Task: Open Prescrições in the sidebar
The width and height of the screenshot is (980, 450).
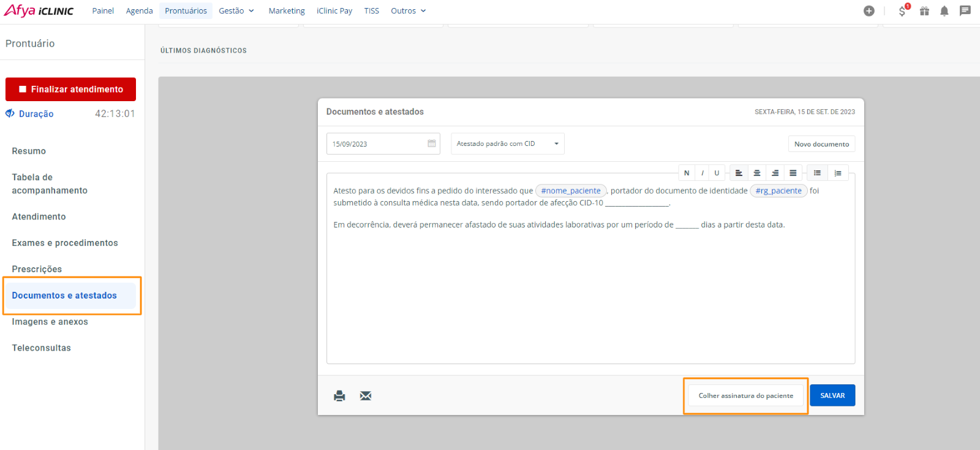Action: pos(37,269)
